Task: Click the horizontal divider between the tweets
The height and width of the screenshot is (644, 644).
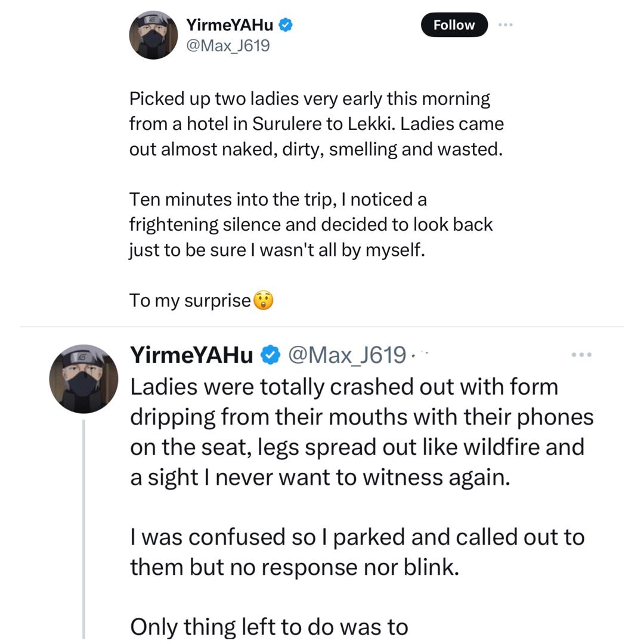Action: point(322,327)
